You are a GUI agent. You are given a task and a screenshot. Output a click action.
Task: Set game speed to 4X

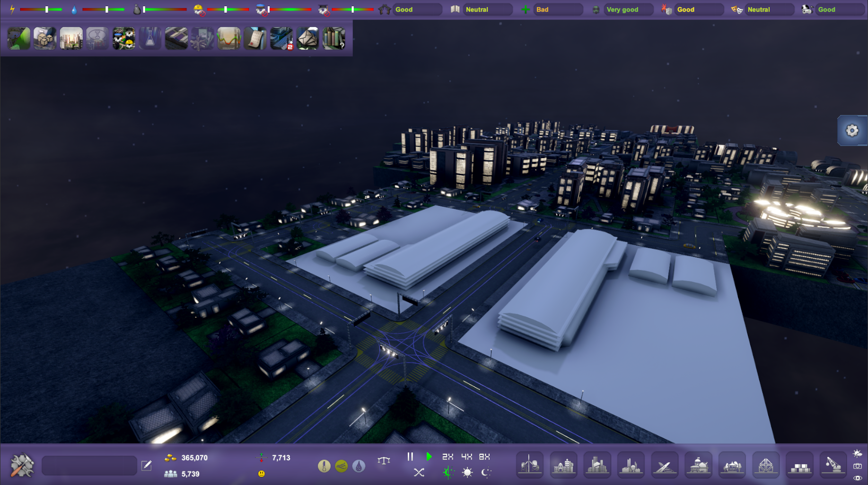[x=466, y=457]
